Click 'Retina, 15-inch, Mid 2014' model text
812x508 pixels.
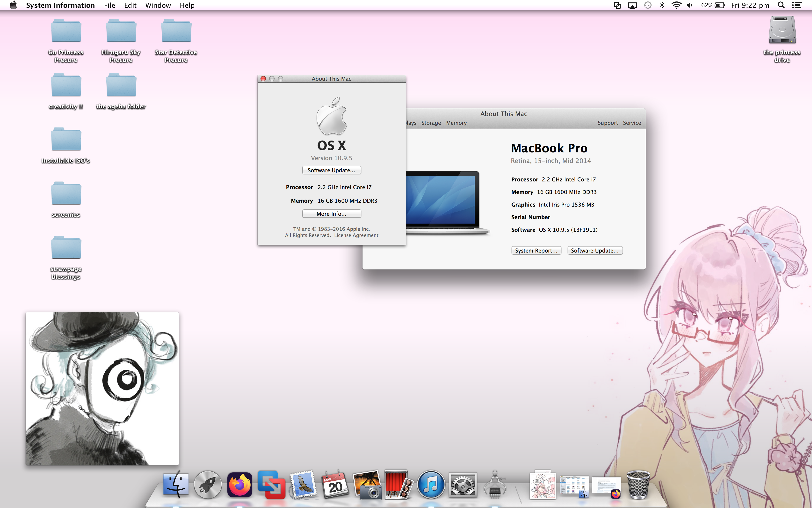tap(551, 161)
